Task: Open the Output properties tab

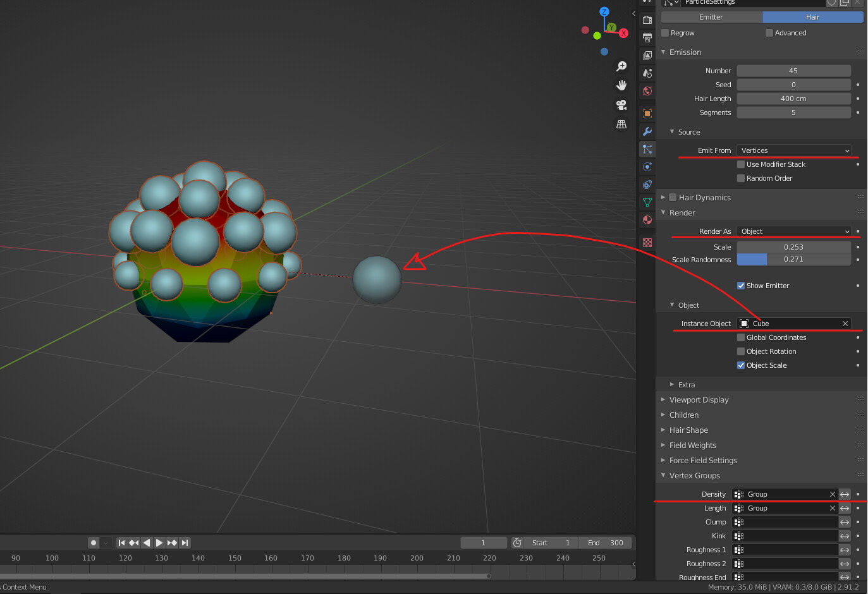Action: click(x=647, y=37)
